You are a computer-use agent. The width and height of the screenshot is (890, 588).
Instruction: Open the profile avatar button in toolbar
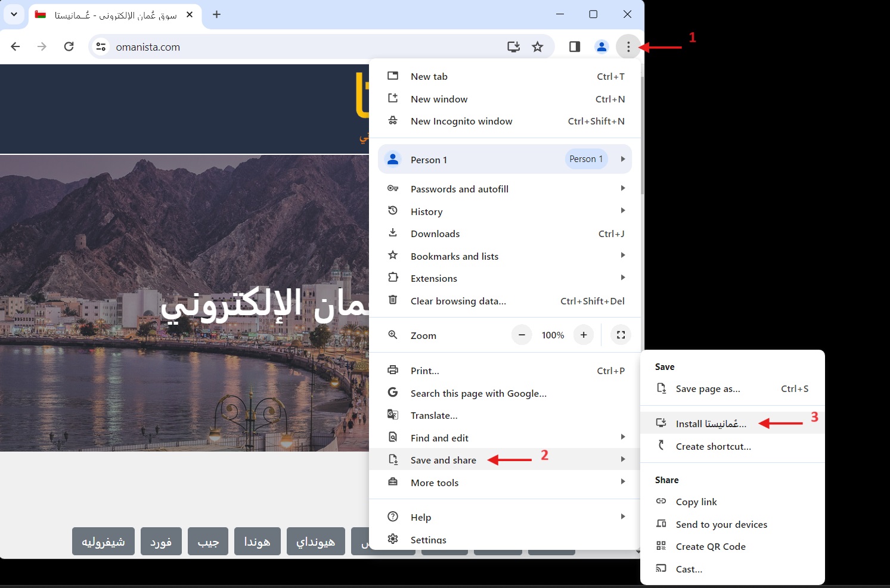click(x=601, y=46)
